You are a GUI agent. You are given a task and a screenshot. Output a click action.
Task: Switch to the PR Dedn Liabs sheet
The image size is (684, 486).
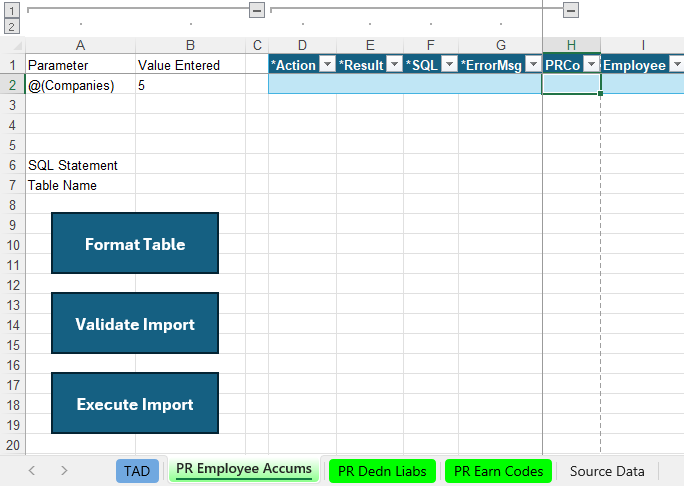tap(382, 471)
